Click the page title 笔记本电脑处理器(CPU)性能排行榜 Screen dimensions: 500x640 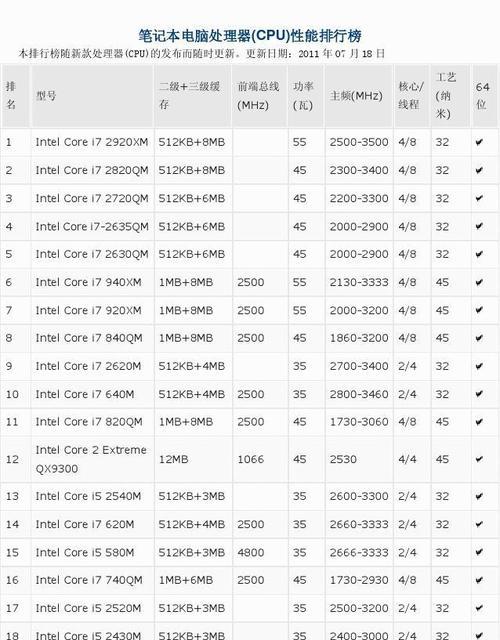(x=250, y=36)
